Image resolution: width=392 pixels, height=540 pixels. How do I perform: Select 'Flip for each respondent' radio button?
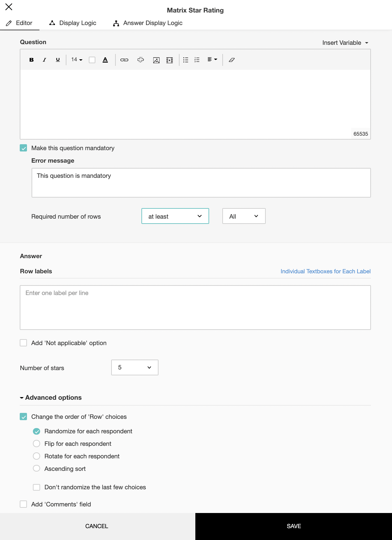tap(37, 444)
